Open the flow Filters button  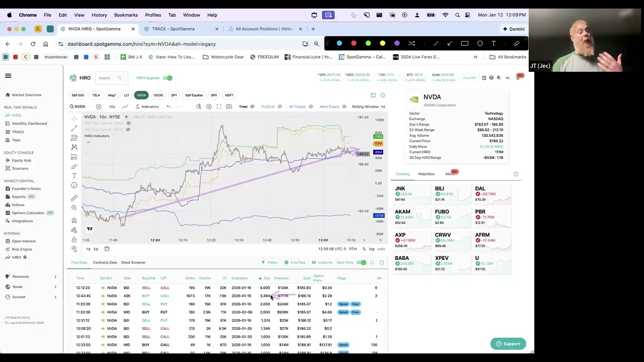click(x=269, y=262)
